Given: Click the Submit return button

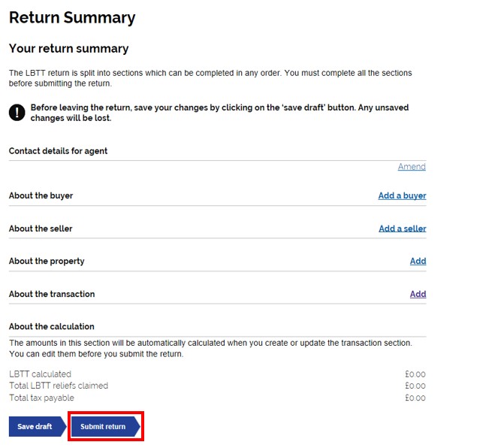Looking at the screenshot, I should (x=105, y=426).
